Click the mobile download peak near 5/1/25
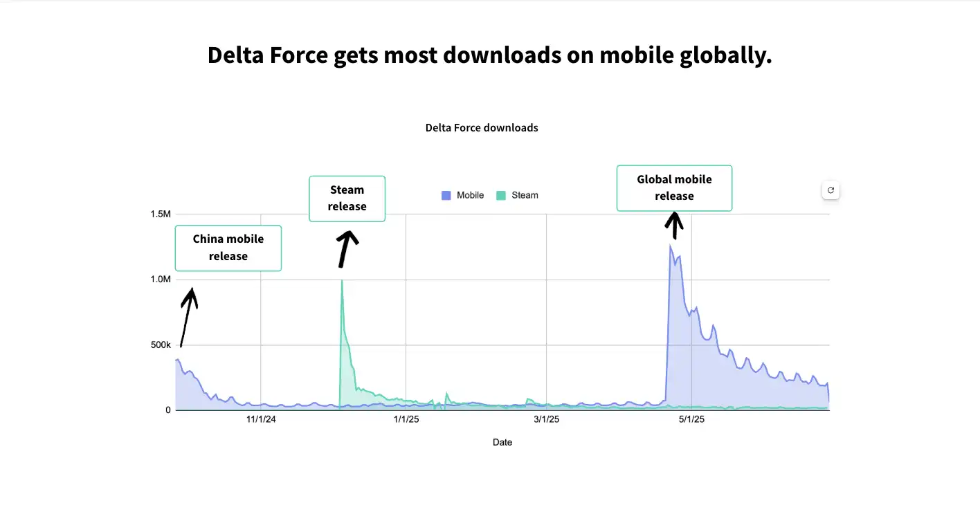This screenshot has width=980, height=523. (670, 245)
